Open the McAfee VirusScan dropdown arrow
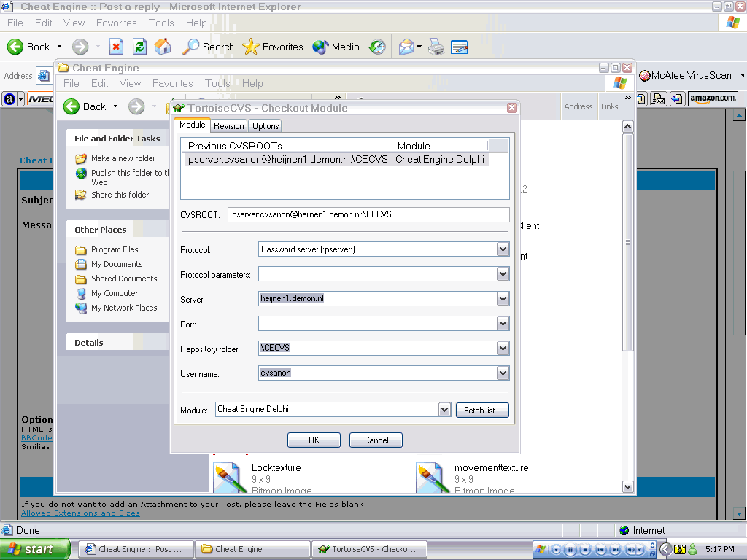747x560 pixels. coord(742,76)
